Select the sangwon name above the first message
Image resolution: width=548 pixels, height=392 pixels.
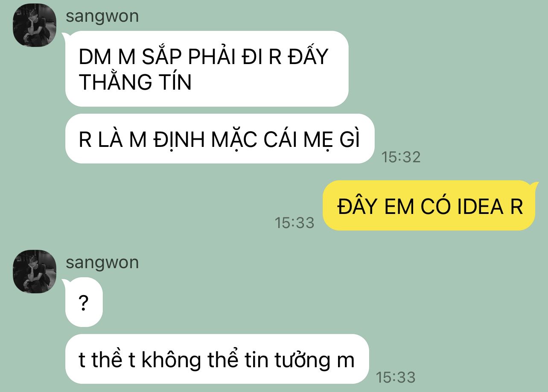tap(102, 16)
